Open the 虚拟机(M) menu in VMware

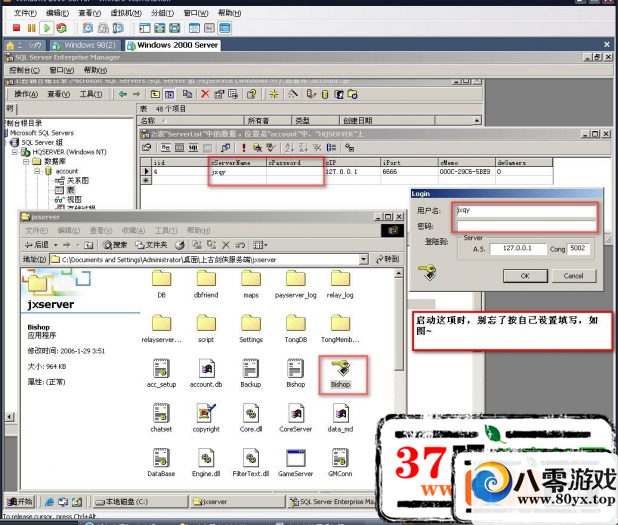click(126, 13)
